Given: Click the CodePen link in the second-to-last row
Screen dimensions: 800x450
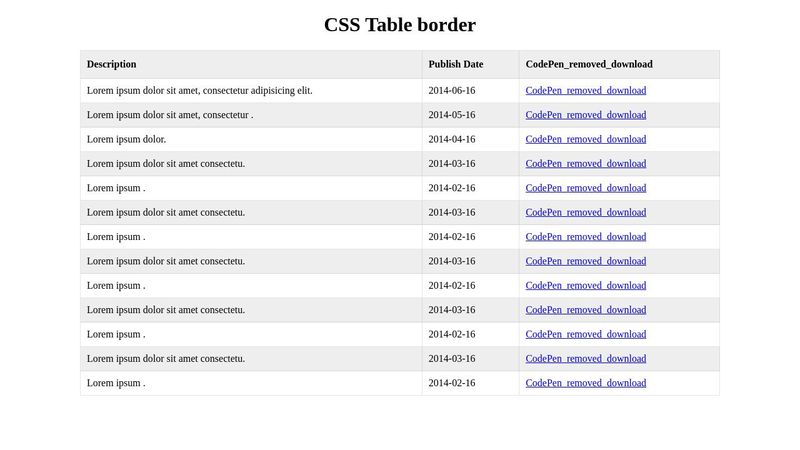Looking at the screenshot, I should pos(585,359).
